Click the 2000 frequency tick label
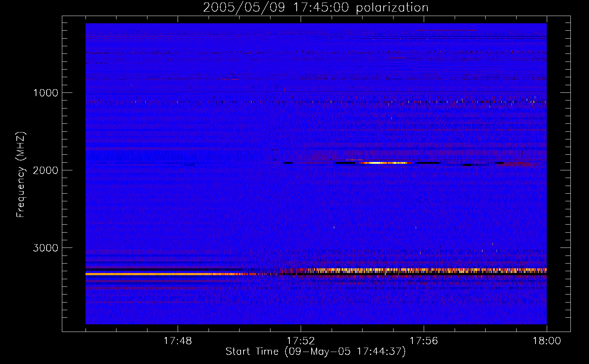589x364 pixels. point(46,170)
